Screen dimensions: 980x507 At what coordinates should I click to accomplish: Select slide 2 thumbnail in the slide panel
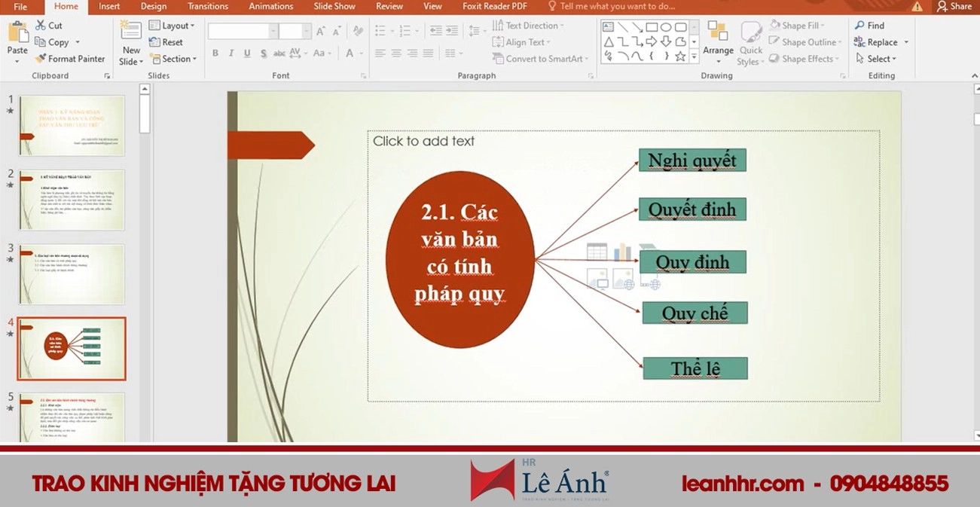point(72,200)
